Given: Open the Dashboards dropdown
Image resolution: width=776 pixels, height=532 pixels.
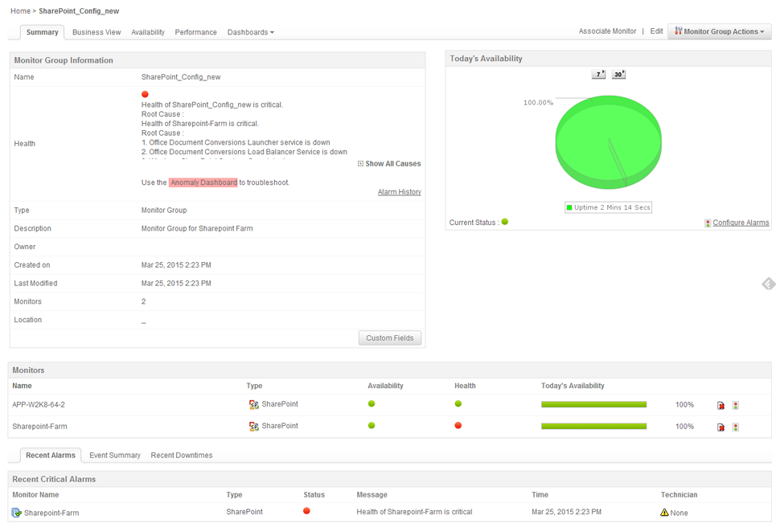Looking at the screenshot, I should tap(250, 32).
